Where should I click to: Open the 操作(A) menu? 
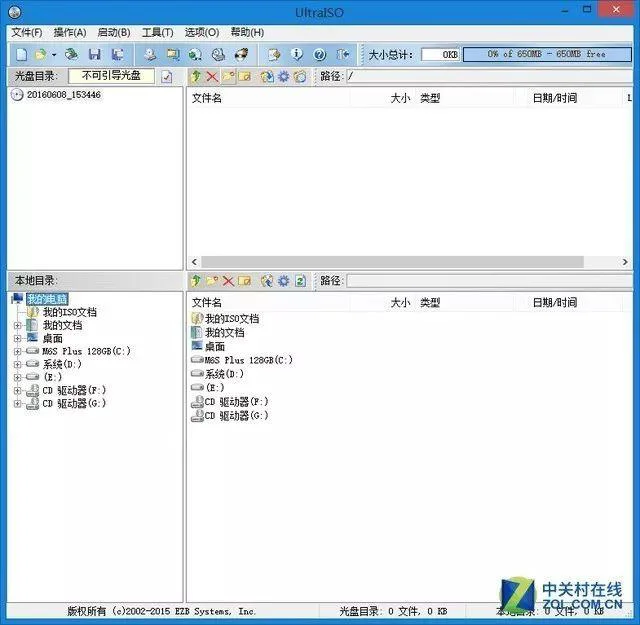pos(70,32)
